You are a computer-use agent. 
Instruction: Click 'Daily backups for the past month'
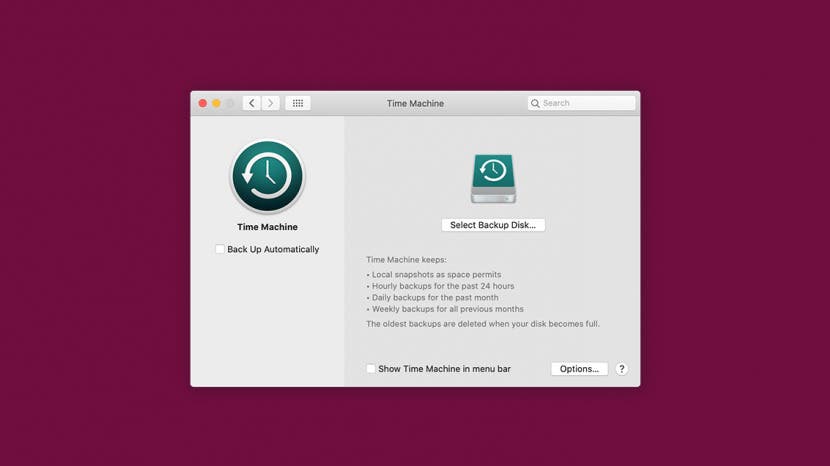coord(432,298)
